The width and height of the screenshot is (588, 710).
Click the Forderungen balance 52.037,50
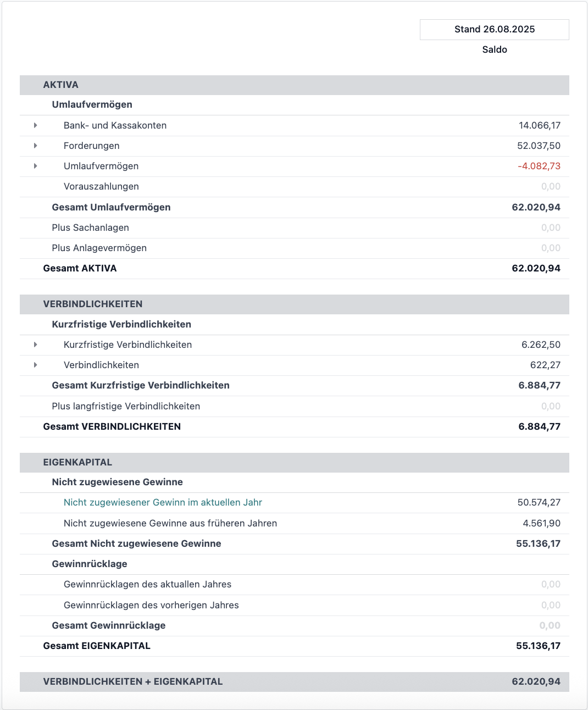pos(539,146)
